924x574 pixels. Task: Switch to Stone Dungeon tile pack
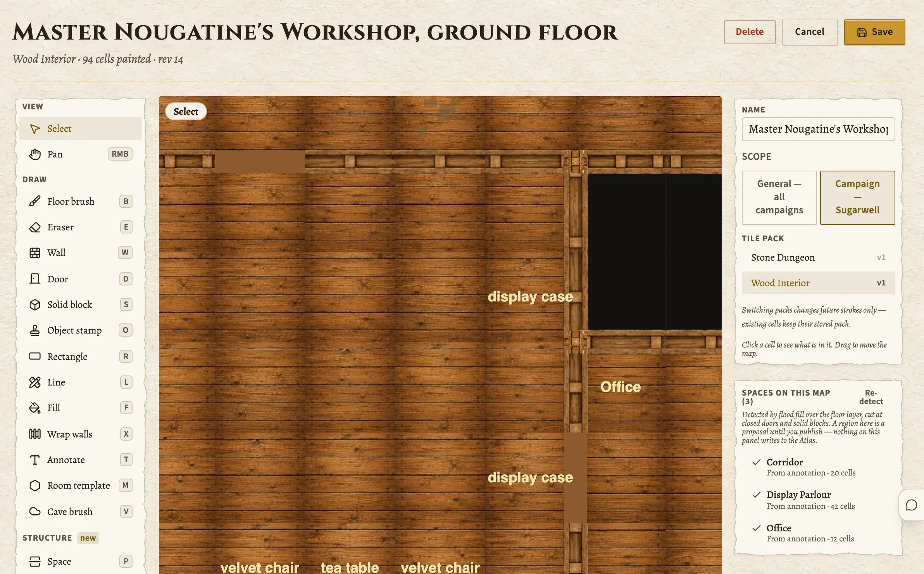point(818,257)
